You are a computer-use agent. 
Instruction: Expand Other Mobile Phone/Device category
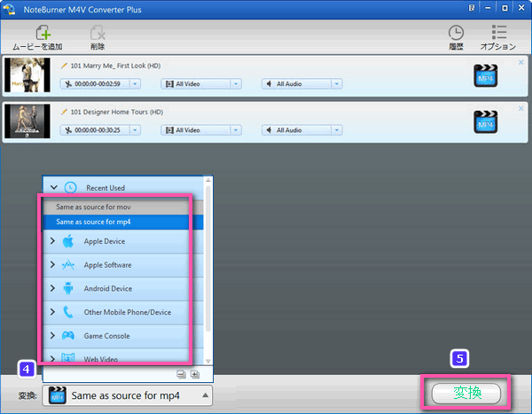[52, 312]
